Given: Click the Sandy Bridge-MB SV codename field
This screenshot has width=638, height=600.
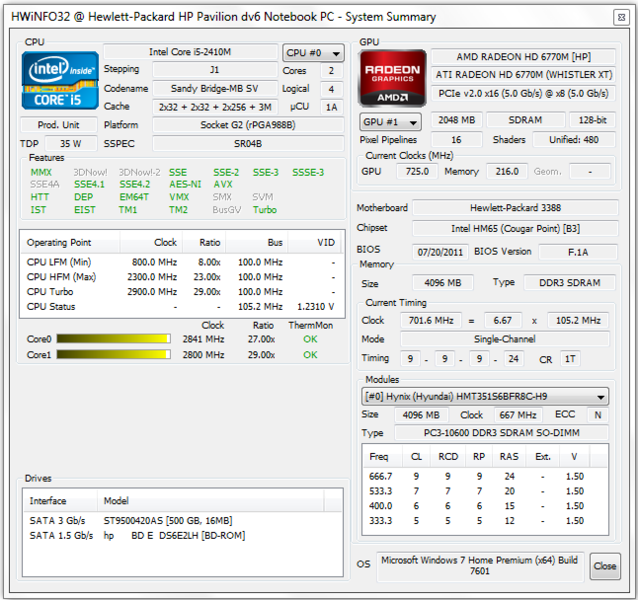Looking at the screenshot, I should [215, 89].
